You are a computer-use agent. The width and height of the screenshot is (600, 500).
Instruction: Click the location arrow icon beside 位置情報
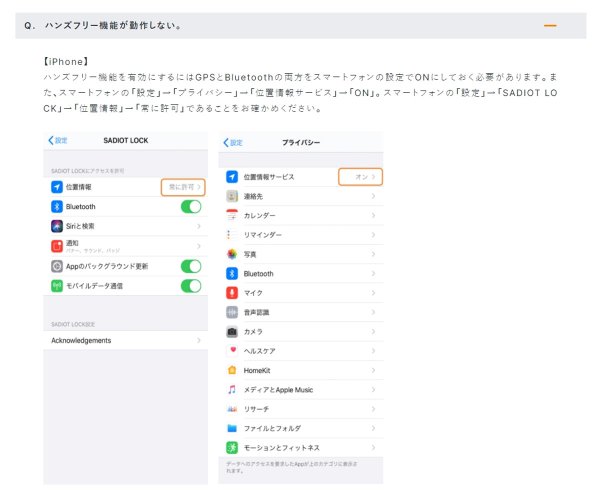click(57, 187)
